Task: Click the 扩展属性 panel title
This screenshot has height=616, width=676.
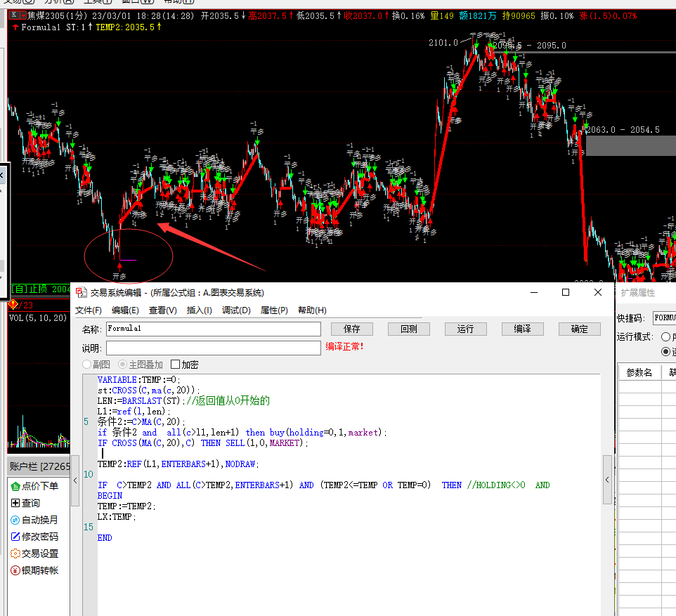Action: point(637,293)
